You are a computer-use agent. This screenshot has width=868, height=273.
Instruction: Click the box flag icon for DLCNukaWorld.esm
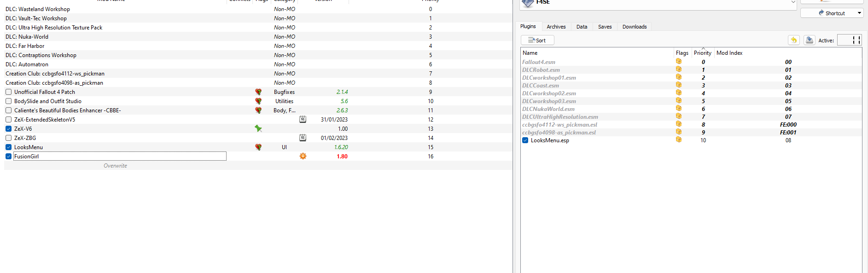pyautogui.click(x=679, y=108)
